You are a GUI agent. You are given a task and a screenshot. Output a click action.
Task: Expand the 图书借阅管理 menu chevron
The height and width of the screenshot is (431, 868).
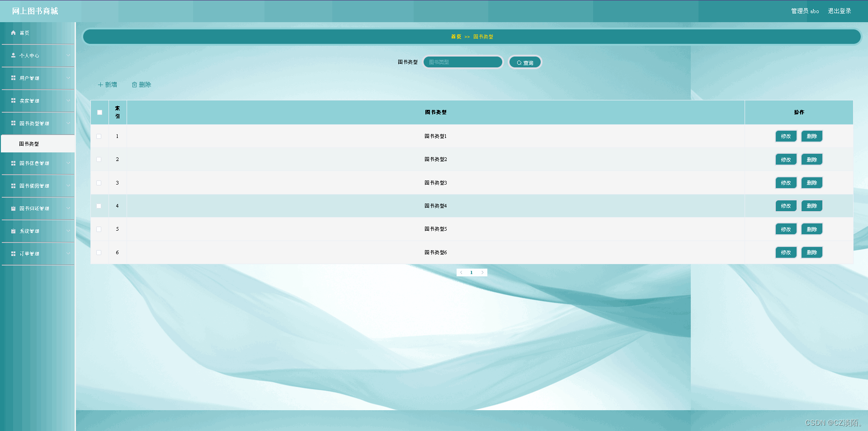click(x=68, y=185)
